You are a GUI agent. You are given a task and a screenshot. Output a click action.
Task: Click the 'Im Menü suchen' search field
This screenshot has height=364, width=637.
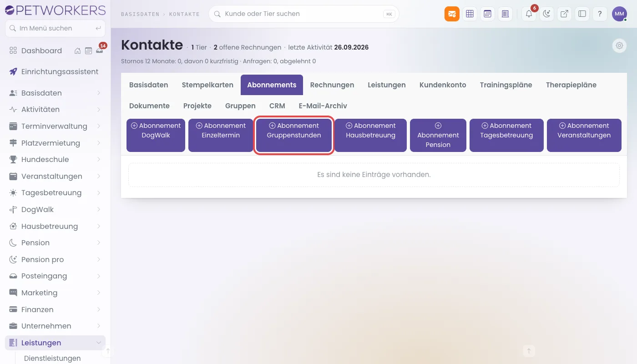click(x=55, y=28)
